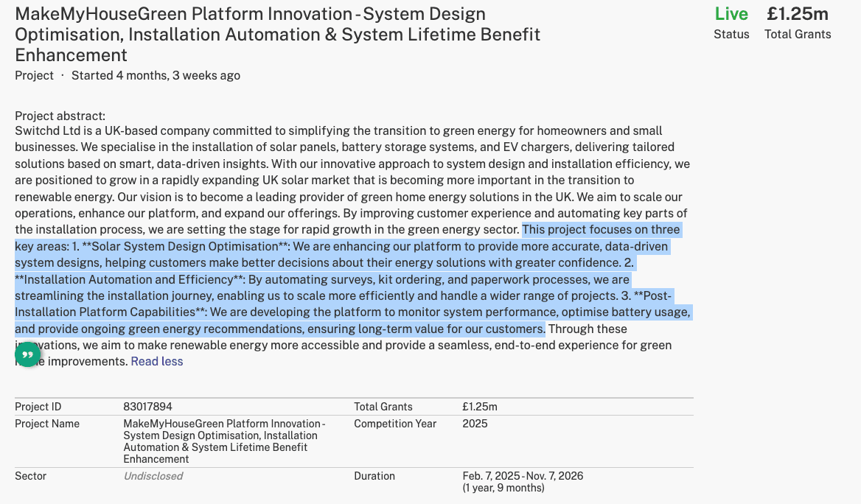Click the 'Project' type label below title
This screenshot has width=861, height=504.
(x=34, y=75)
